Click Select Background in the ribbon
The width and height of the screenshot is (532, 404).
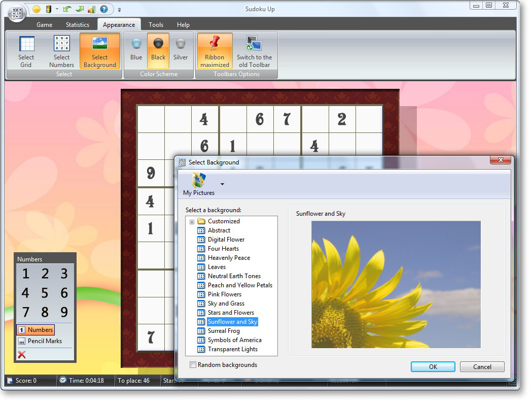100,51
